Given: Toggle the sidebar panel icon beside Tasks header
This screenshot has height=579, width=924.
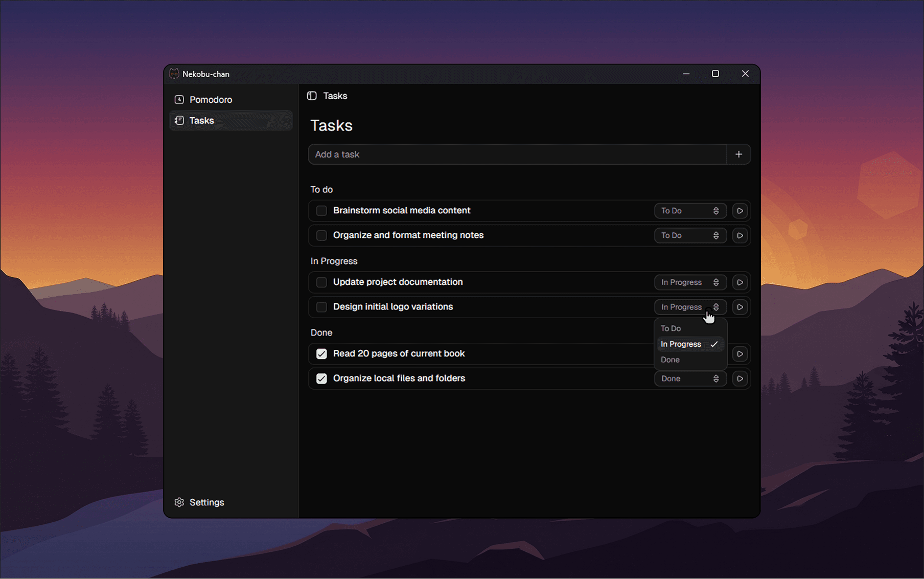Looking at the screenshot, I should (312, 96).
